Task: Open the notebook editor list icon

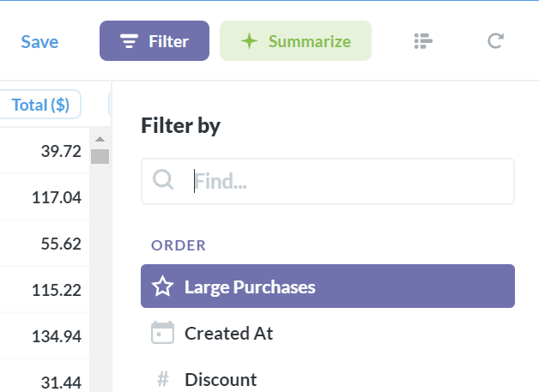Action: point(421,41)
